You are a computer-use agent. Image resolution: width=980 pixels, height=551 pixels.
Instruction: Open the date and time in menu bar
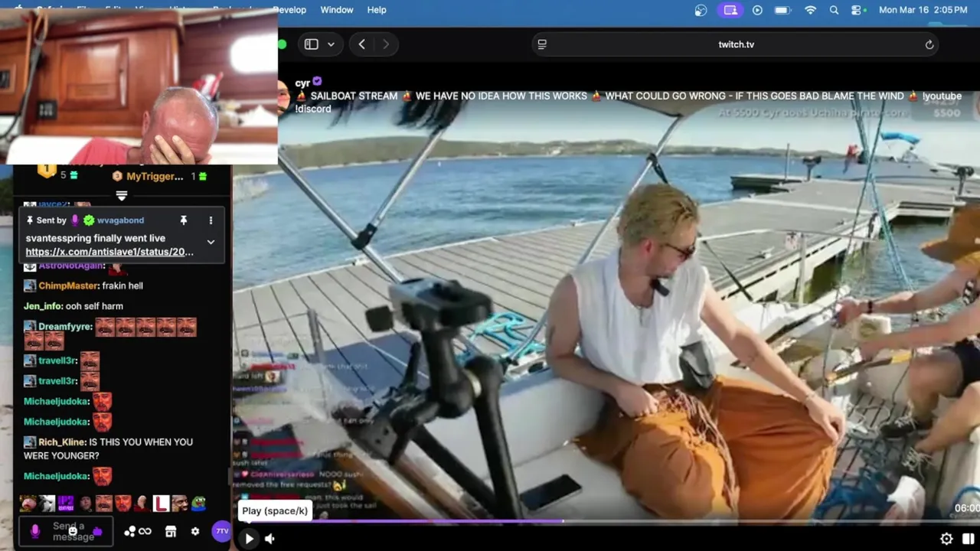(923, 10)
